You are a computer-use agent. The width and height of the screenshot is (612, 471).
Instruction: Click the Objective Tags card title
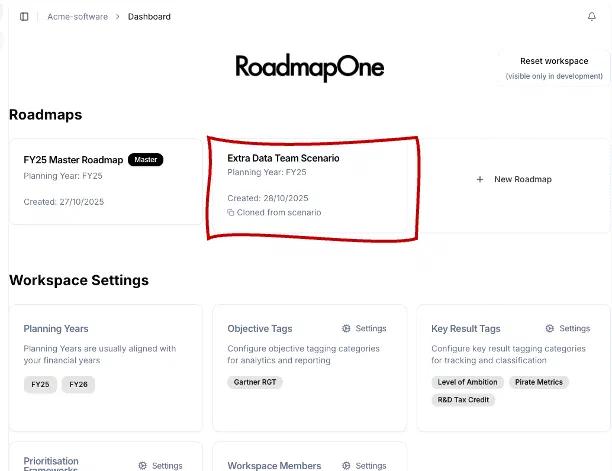click(x=260, y=329)
